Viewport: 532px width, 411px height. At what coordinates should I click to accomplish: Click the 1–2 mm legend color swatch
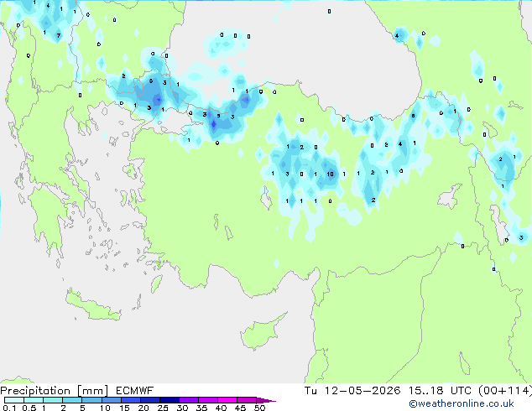coord(53,400)
